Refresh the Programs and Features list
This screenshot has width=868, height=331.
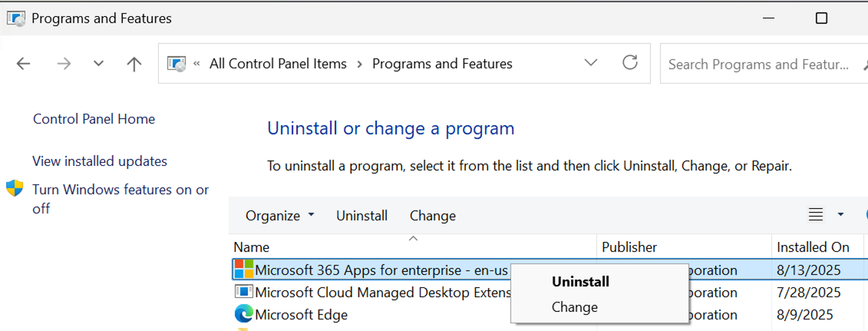pyautogui.click(x=630, y=63)
